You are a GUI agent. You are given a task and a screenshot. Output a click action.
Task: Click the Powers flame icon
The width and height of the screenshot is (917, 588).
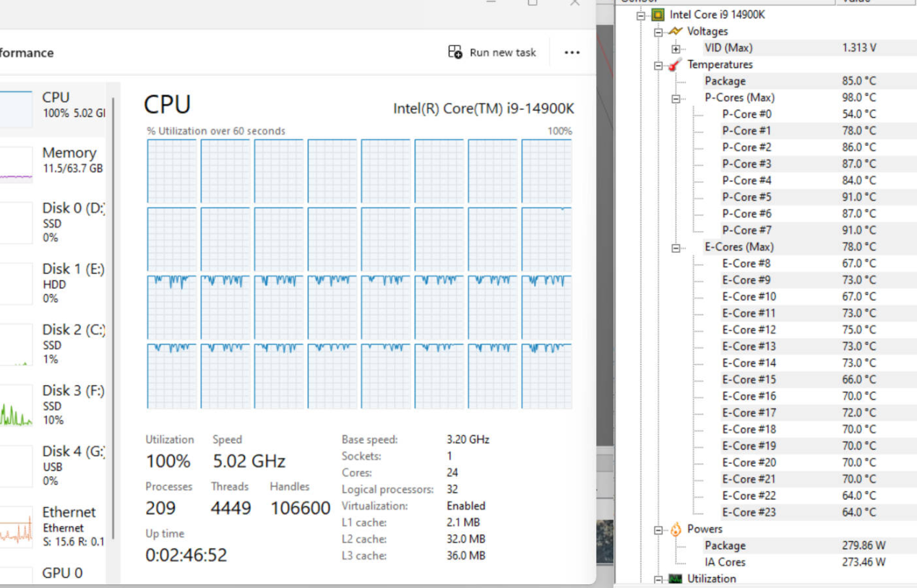[676, 529]
